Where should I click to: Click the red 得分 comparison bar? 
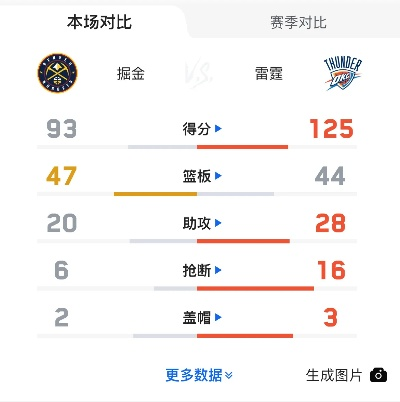coord(242,147)
